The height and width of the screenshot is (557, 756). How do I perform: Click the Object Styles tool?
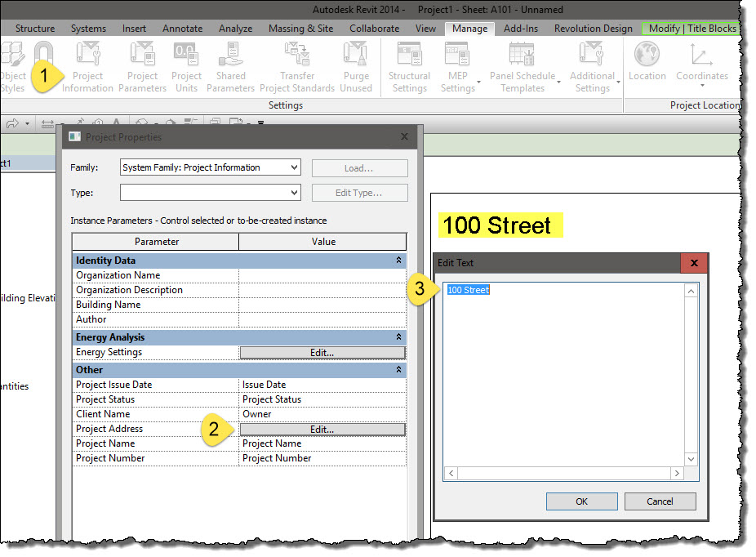(x=12, y=68)
